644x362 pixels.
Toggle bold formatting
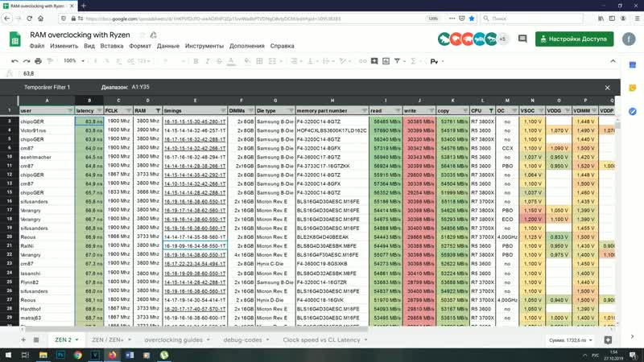point(196,61)
